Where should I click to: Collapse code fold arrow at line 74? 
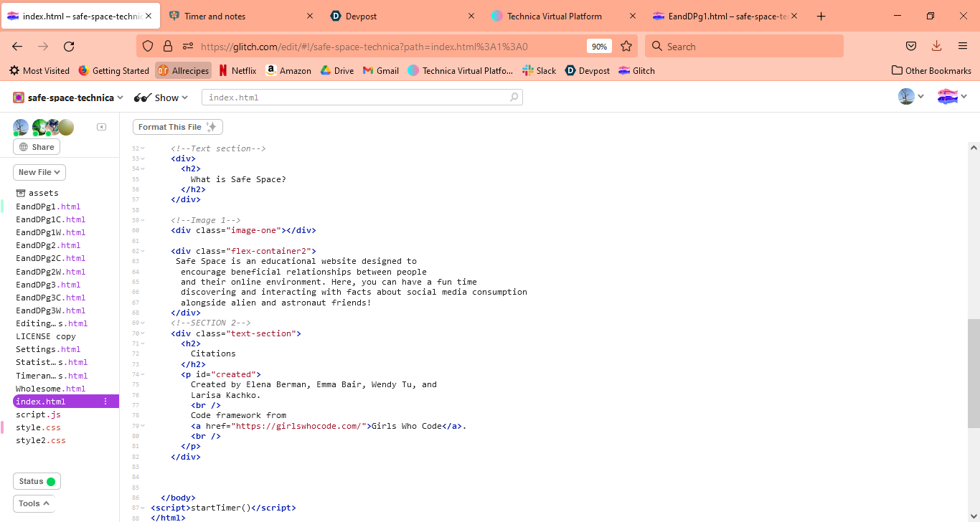pos(143,374)
